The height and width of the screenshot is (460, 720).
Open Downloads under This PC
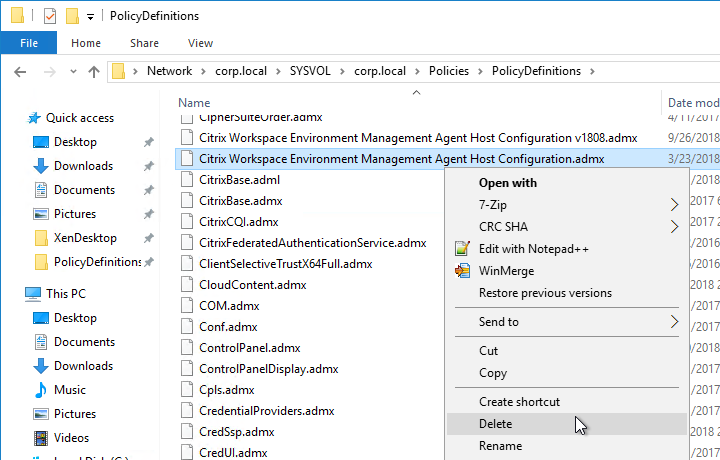[x=83, y=366]
